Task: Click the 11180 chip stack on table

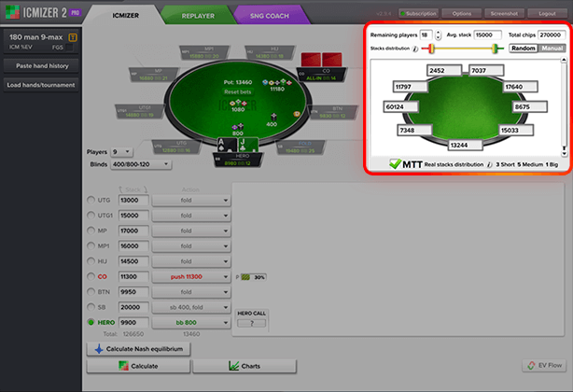Action: [x=277, y=83]
